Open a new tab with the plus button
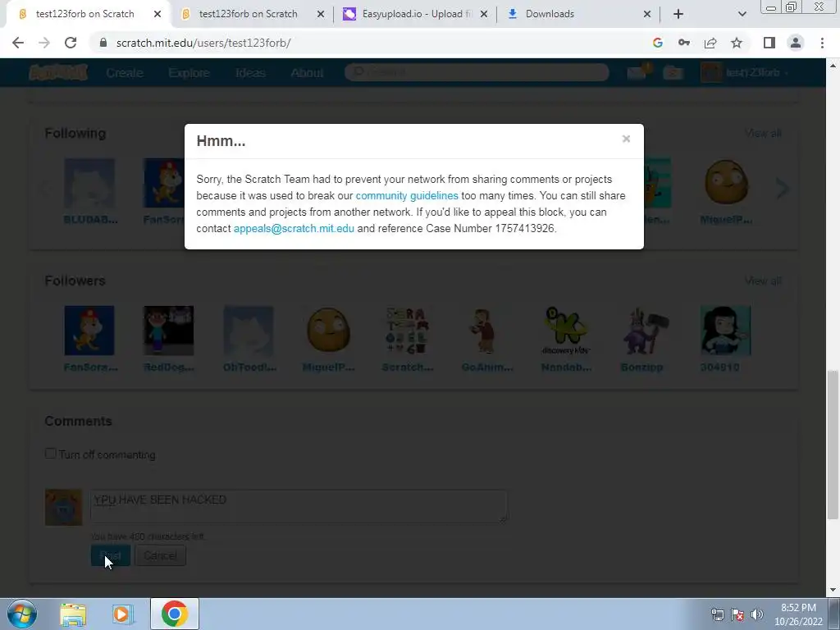The image size is (840, 630). pos(678,14)
